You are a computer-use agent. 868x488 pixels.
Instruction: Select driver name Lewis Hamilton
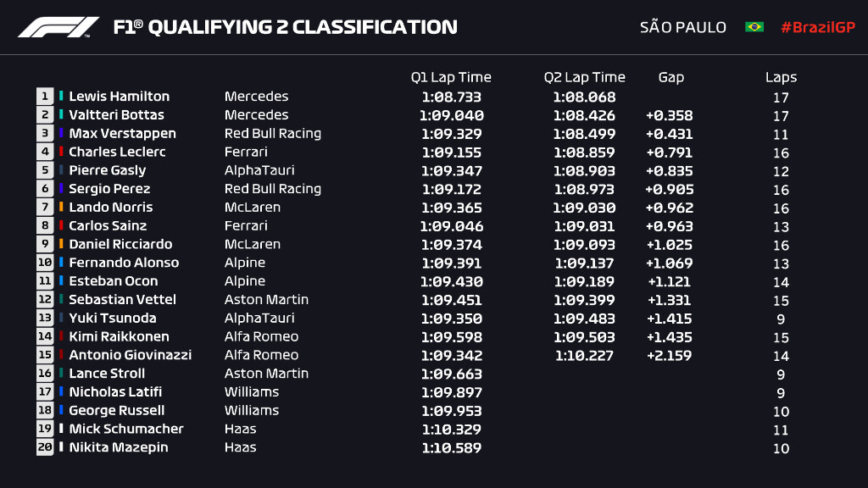[119, 97]
